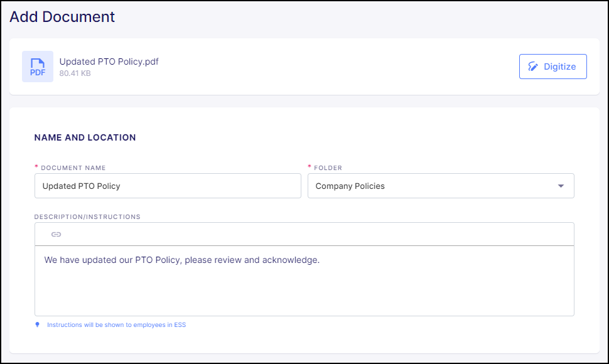Click the chevron arrow on the Folder selector
Screen dimensions: 609x364
click(561, 186)
